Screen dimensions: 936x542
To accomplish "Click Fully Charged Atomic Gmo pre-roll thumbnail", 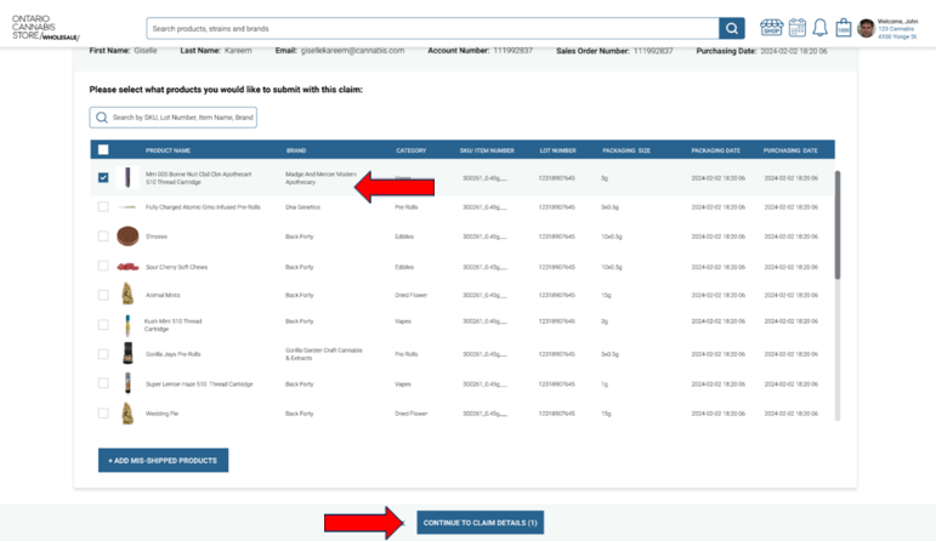I will (x=127, y=207).
